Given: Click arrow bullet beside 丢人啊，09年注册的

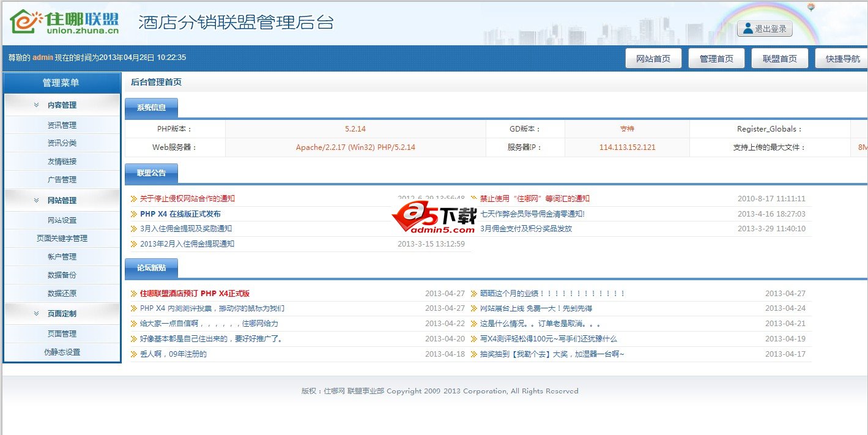Looking at the screenshot, I should [134, 354].
